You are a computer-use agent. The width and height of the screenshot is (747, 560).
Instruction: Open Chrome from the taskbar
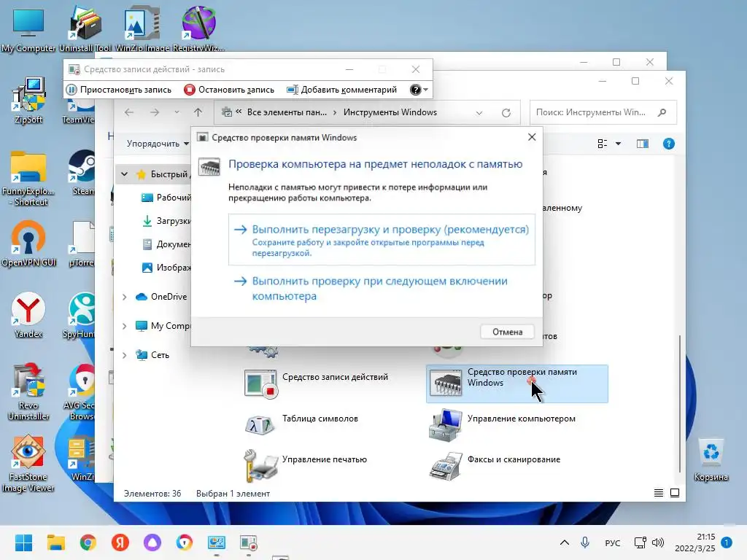tap(88, 542)
